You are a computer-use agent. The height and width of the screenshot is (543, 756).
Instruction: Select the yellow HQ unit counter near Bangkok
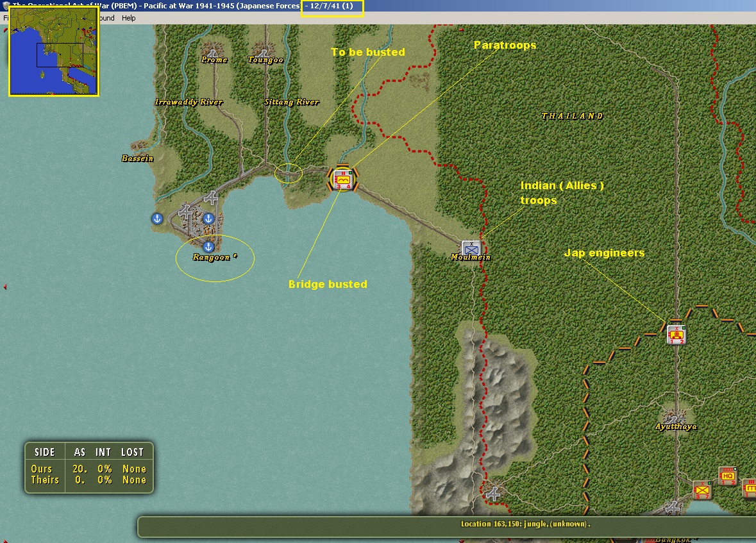coord(728,476)
